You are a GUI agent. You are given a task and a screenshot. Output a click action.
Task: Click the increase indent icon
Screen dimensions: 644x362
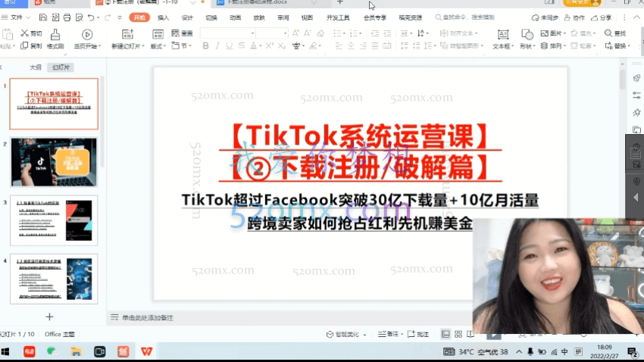pos(387,33)
